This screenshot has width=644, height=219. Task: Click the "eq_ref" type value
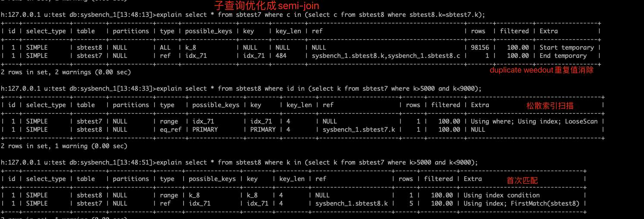point(165,130)
